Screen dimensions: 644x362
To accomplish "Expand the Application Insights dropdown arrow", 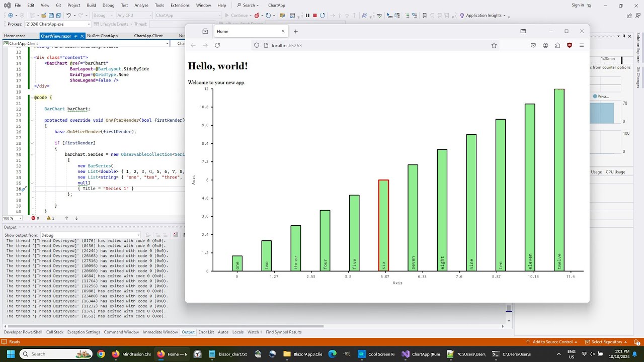I will click(505, 16).
